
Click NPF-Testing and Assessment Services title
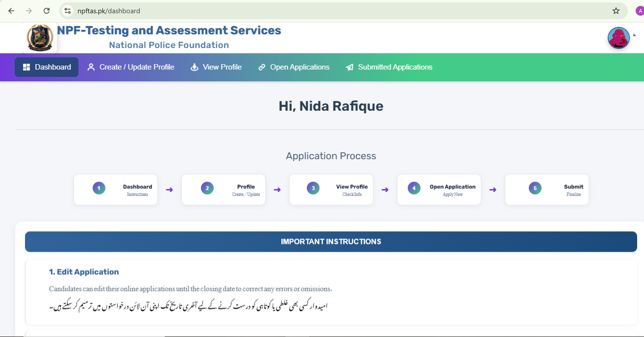coord(169,30)
